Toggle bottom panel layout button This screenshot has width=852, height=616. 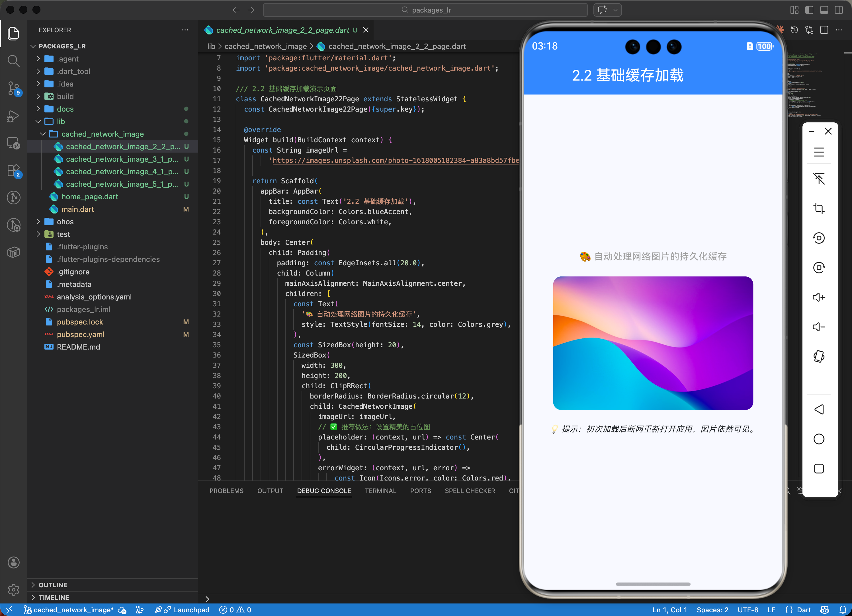[824, 10]
